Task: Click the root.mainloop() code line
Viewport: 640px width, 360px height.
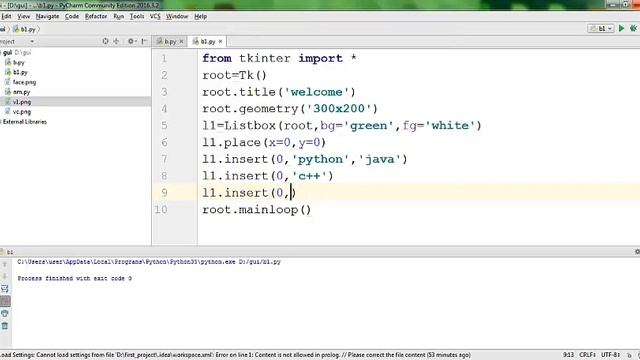Action: tap(257, 209)
